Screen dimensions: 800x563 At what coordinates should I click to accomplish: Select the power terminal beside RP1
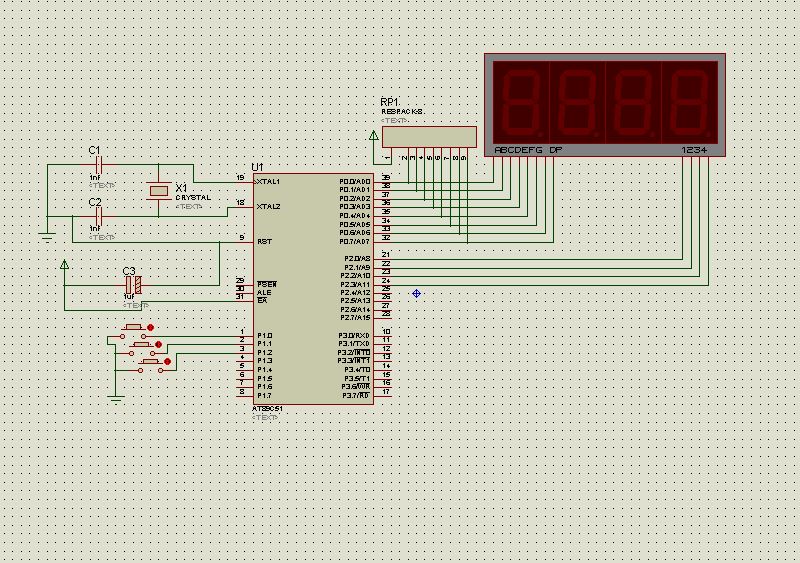coord(373,135)
